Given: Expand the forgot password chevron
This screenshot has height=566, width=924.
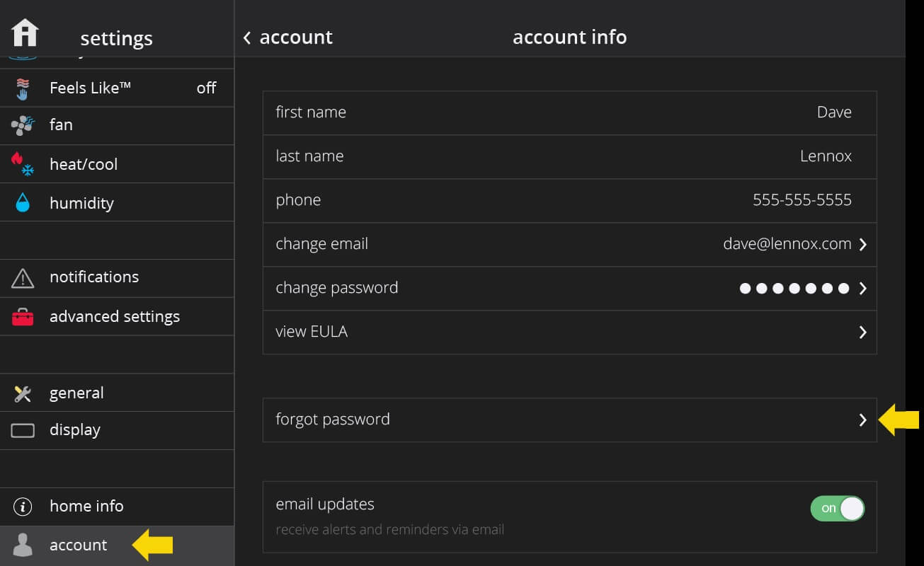Looking at the screenshot, I should coord(862,420).
